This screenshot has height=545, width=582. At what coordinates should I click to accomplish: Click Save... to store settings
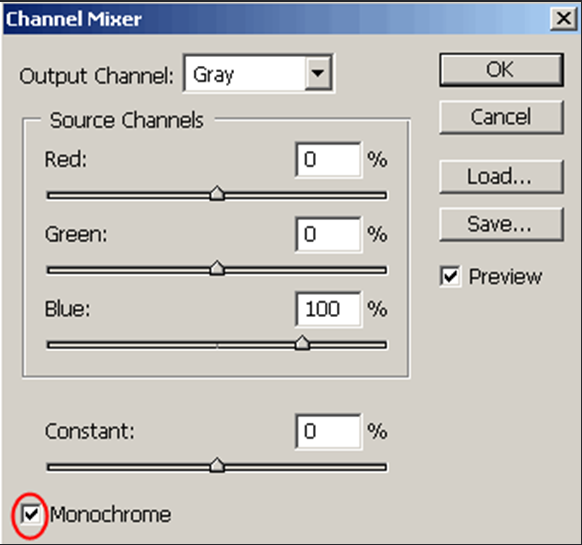tap(501, 224)
